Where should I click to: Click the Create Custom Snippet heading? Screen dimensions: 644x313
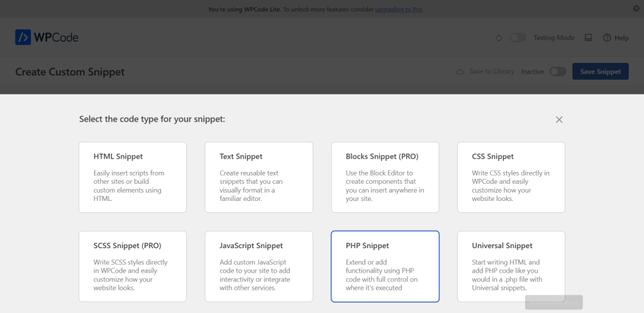click(70, 72)
